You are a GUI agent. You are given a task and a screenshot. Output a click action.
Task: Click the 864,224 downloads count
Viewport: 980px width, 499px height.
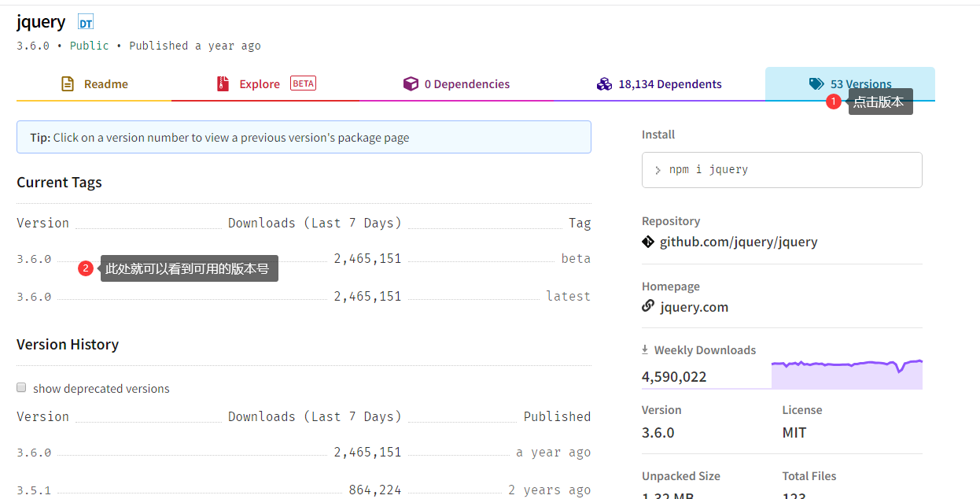(375, 490)
